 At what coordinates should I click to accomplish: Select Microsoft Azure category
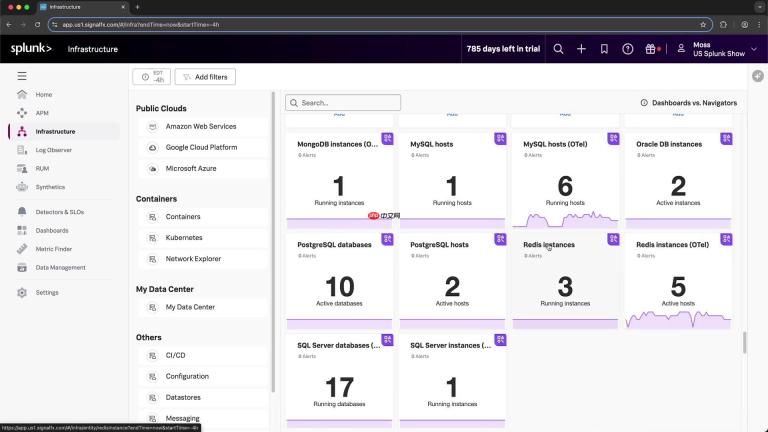click(x=203, y=168)
